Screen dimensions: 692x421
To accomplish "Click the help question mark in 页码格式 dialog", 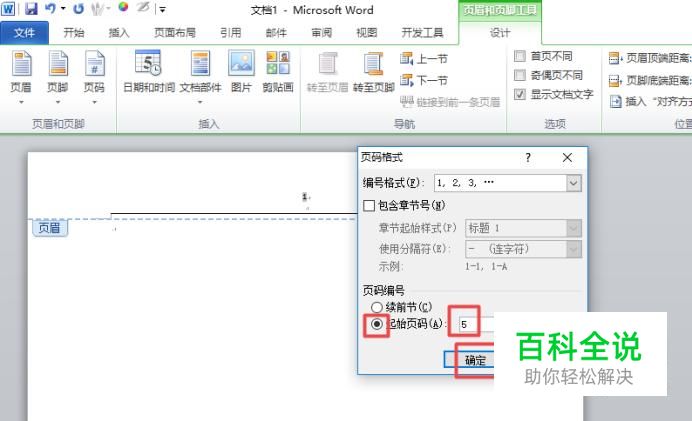I will 528,158.
